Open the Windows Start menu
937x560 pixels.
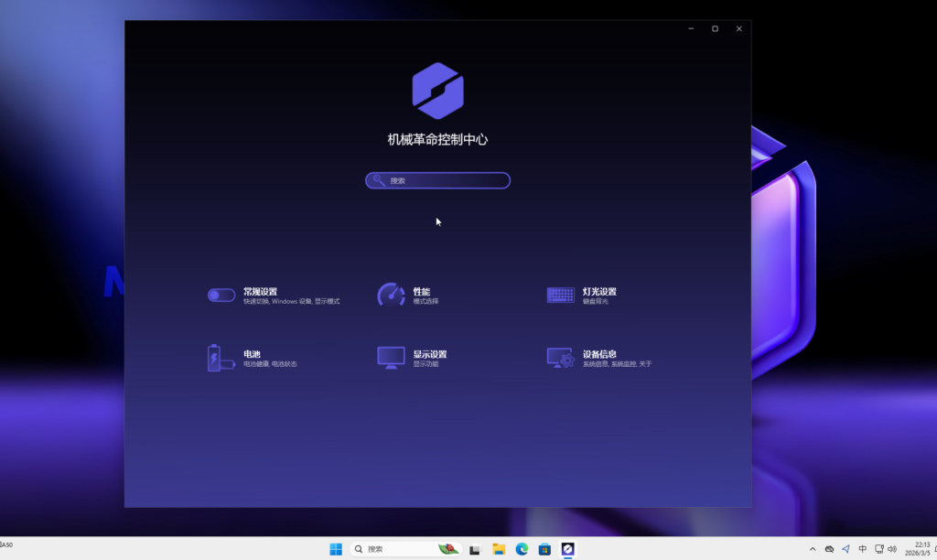tap(336, 549)
